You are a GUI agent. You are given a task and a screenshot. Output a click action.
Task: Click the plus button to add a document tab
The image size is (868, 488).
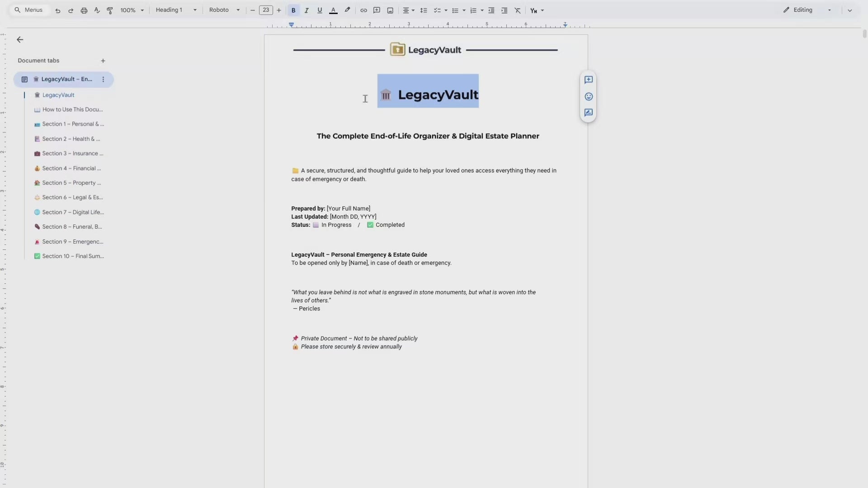(103, 61)
